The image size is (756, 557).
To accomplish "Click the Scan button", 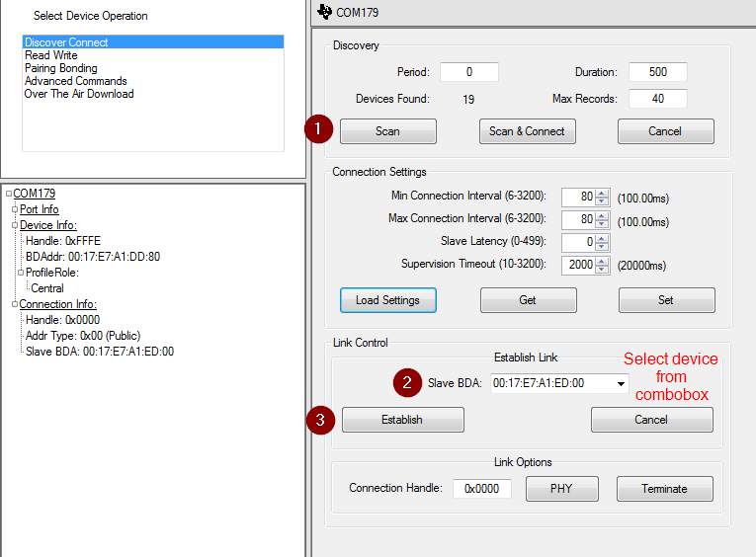I will coord(387,131).
